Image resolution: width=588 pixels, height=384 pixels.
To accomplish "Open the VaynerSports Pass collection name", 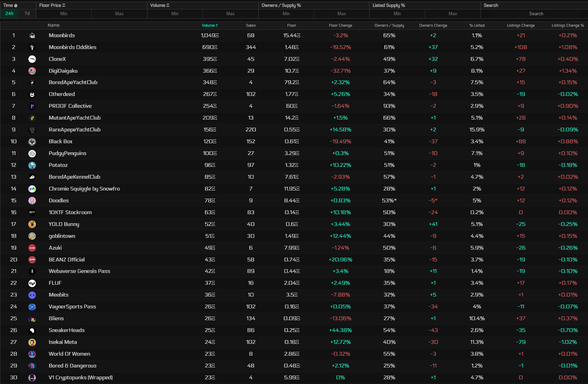I will pyautogui.click(x=72, y=307).
